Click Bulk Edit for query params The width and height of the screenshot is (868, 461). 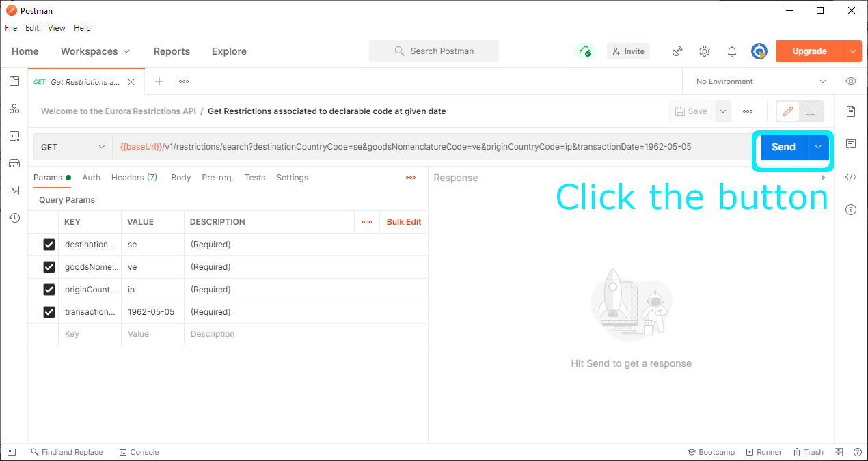coord(404,222)
